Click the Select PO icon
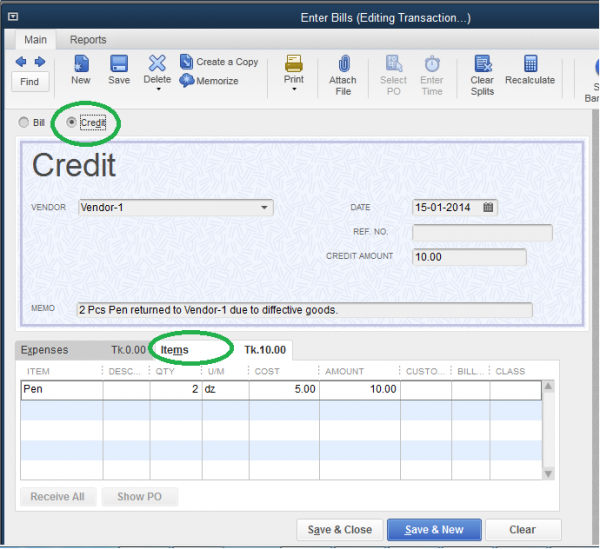The image size is (600, 549). pos(394,64)
